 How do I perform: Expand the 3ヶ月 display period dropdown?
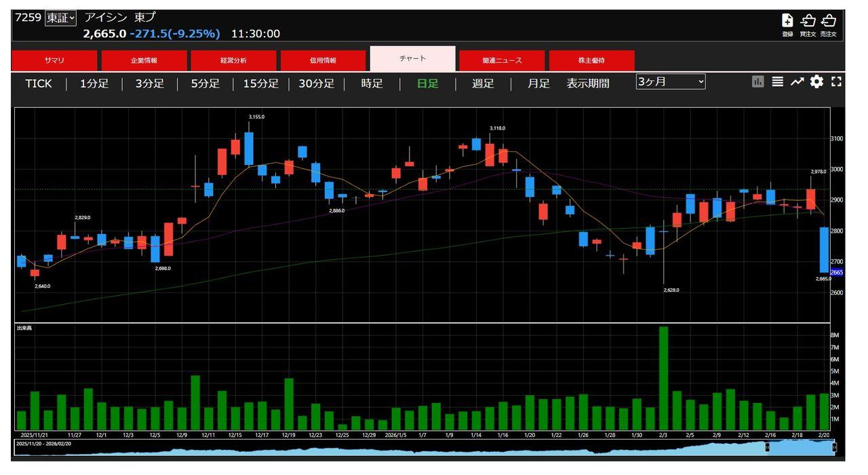pyautogui.click(x=671, y=81)
